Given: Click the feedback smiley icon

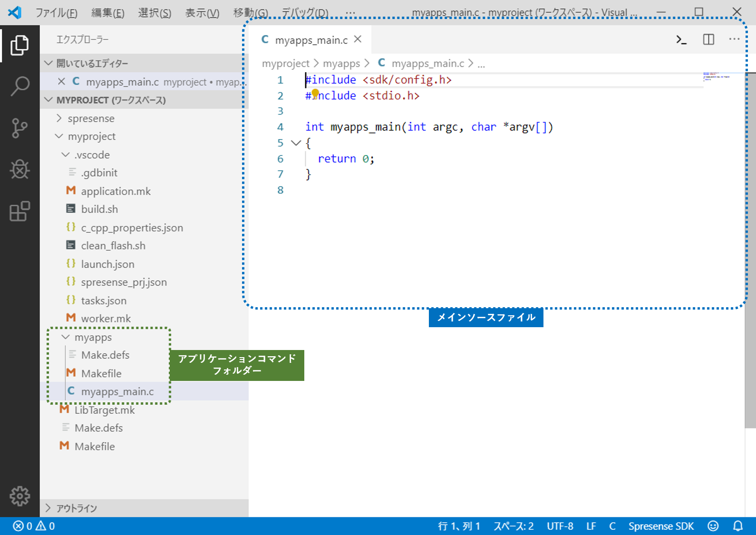Looking at the screenshot, I should click(713, 526).
